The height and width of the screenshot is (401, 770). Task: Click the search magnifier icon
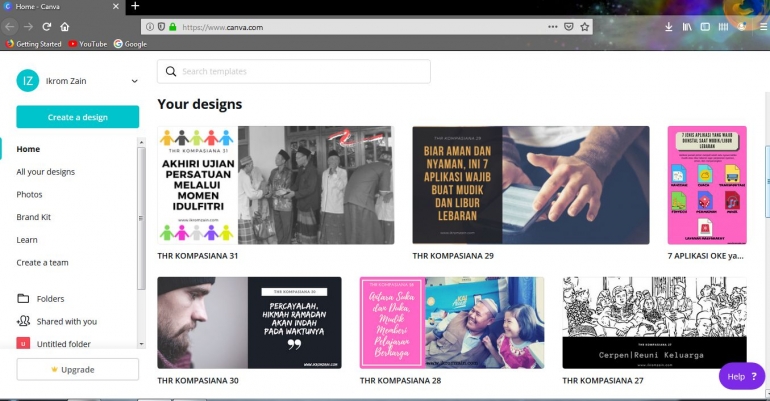pos(170,71)
